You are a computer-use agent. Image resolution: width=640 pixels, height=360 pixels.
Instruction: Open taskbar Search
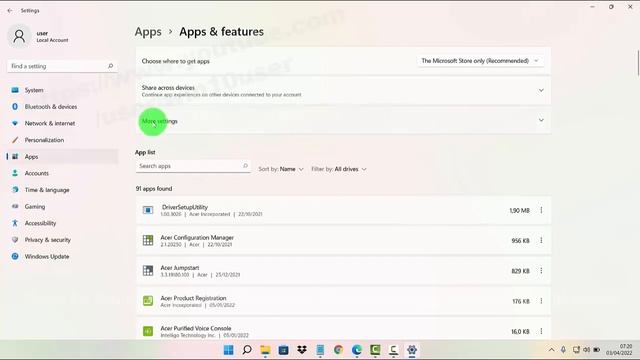(247, 350)
